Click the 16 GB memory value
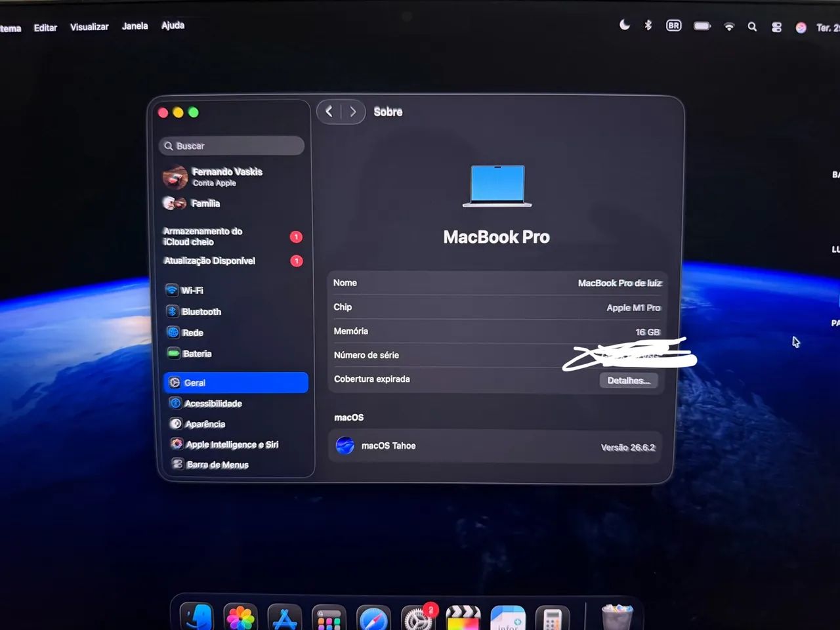 pyautogui.click(x=647, y=332)
